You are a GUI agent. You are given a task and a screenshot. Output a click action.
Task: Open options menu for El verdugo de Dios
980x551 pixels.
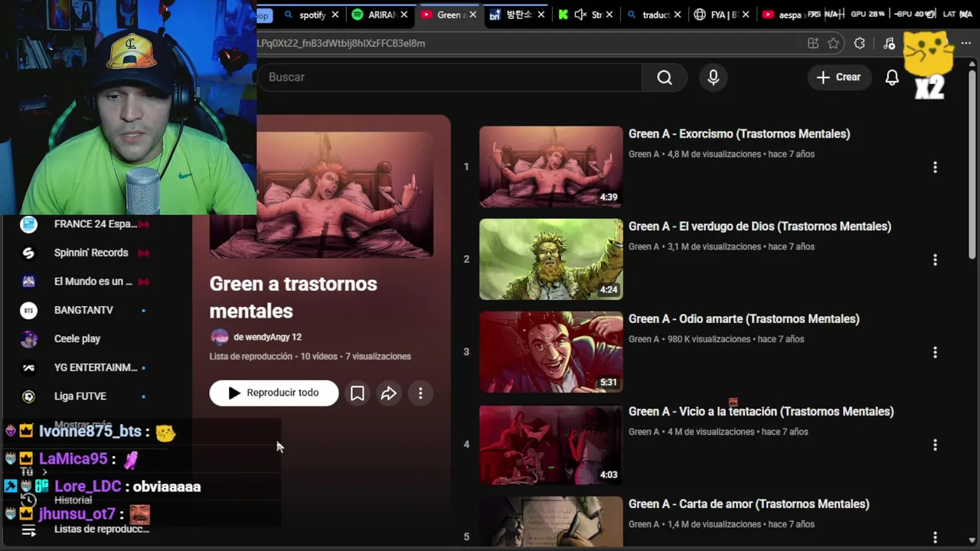point(935,259)
